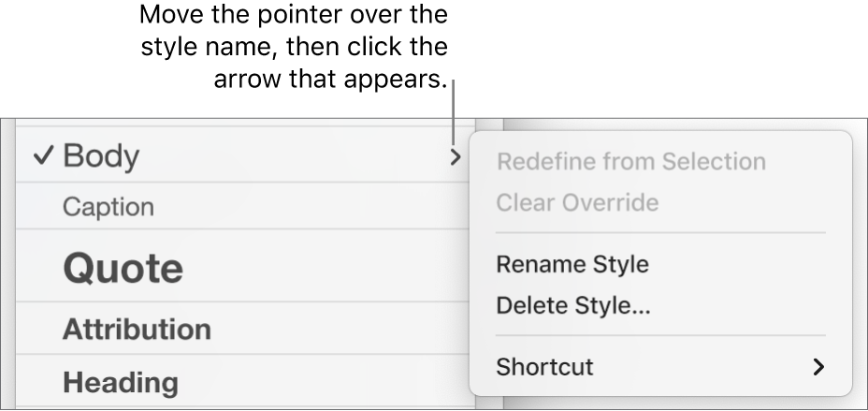Choose the Heading paragraph style
The height and width of the screenshot is (411, 868).
point(120,382)
